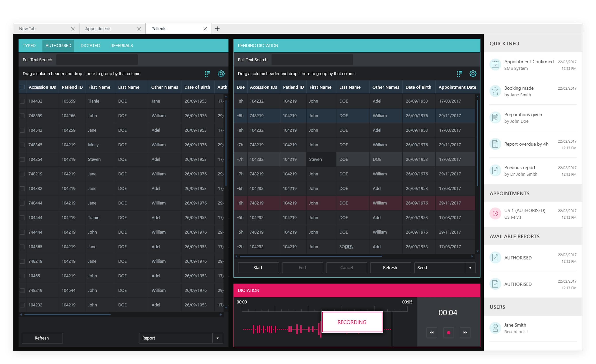Open settings gear in Authorised patients grid
The width and height of the screenshot is (596, 364).
[221, 74]
